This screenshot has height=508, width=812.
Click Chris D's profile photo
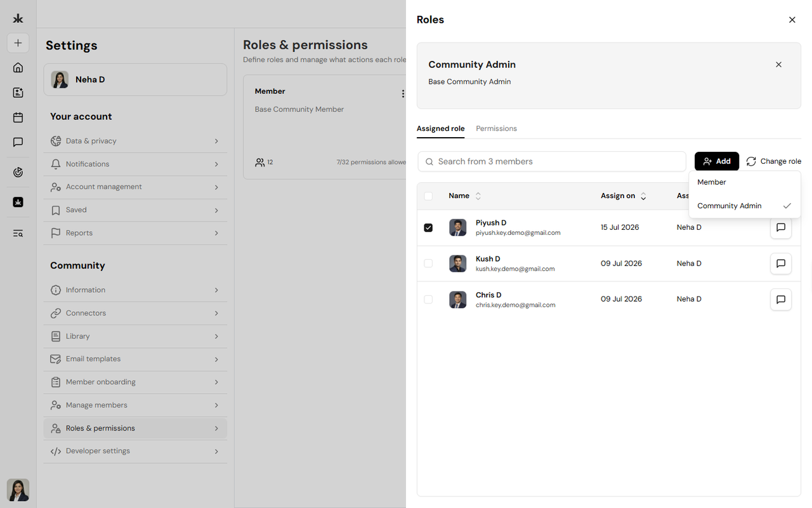(x=457, y=299)
